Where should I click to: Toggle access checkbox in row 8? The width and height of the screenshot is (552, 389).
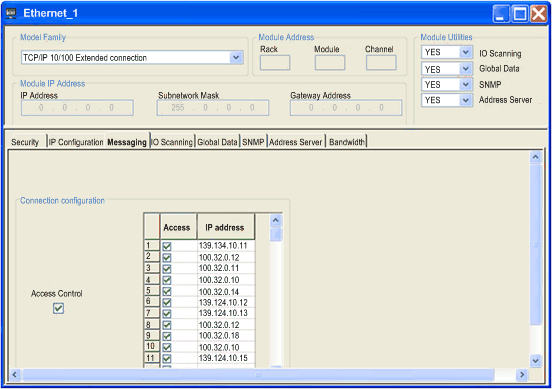[x=167, y=325]
